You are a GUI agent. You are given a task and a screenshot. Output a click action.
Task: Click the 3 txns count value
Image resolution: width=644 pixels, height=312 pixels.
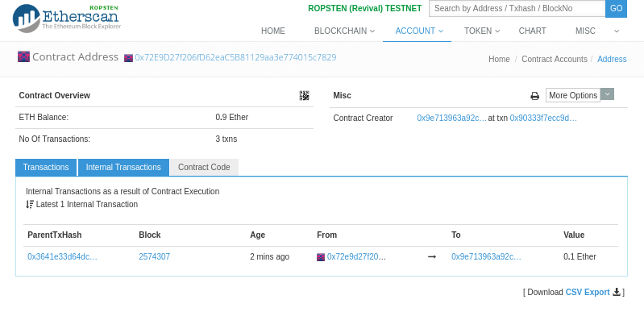[x=226, y=139]
